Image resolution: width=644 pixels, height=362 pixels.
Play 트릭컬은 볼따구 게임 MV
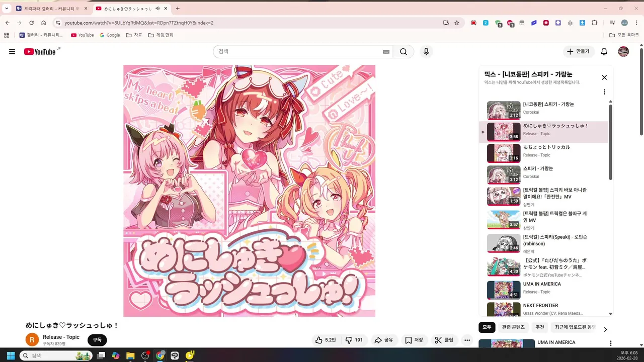(x=544, y=220)
